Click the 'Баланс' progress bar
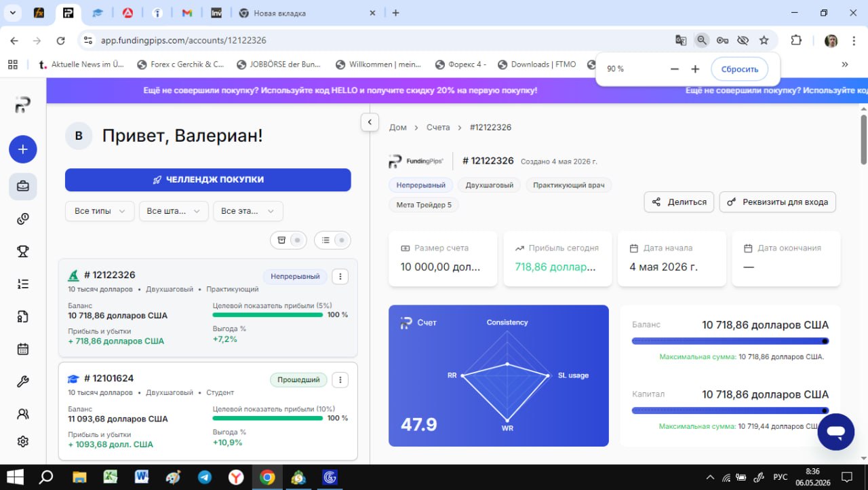The height and width of the screenshot is (490, 868). click(x=730, y=341)
